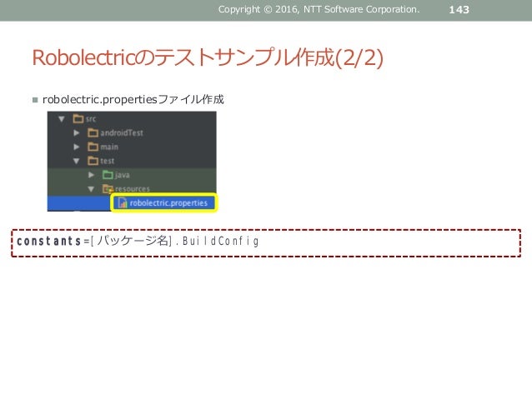Select the androidTest tree label

coord(122,133)
